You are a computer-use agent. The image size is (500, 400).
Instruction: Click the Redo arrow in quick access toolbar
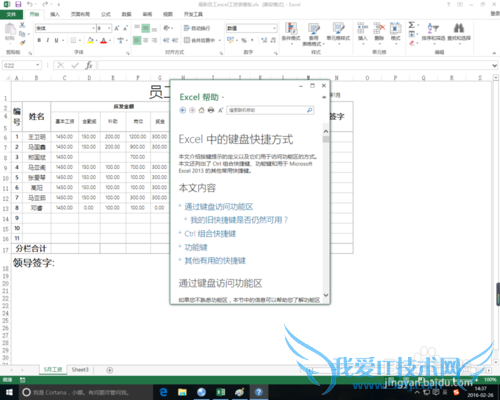click(x=45, y=4)
